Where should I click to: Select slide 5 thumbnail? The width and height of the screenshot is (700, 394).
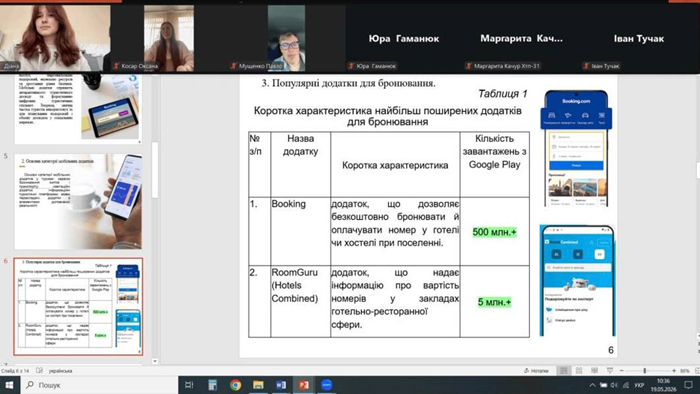point(78,202)
